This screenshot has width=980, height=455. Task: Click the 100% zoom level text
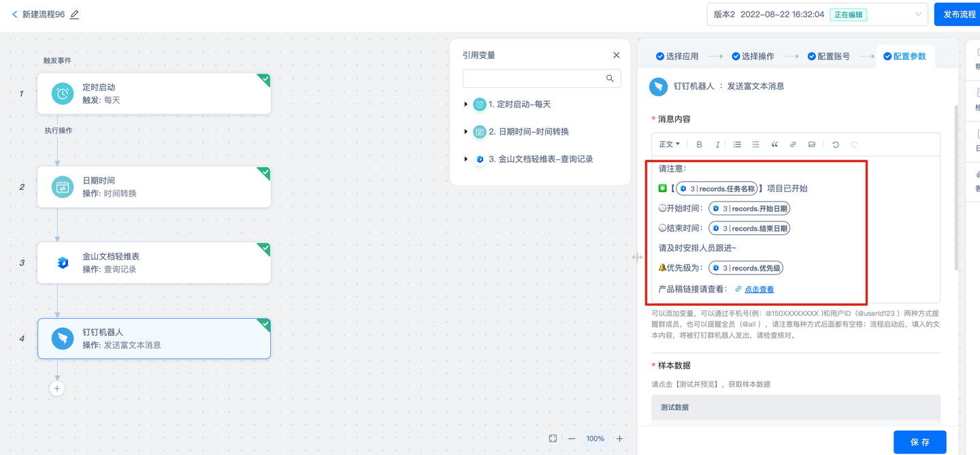pos(595,439)
